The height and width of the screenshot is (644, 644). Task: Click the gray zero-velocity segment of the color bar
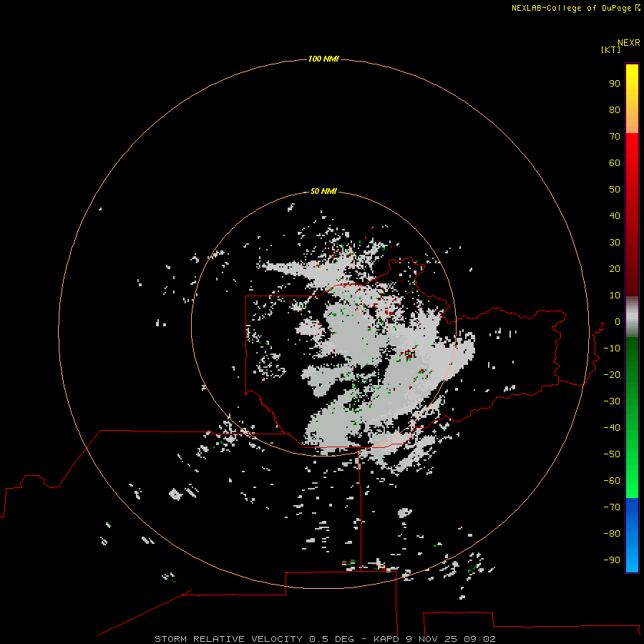[x=632, y=316]
